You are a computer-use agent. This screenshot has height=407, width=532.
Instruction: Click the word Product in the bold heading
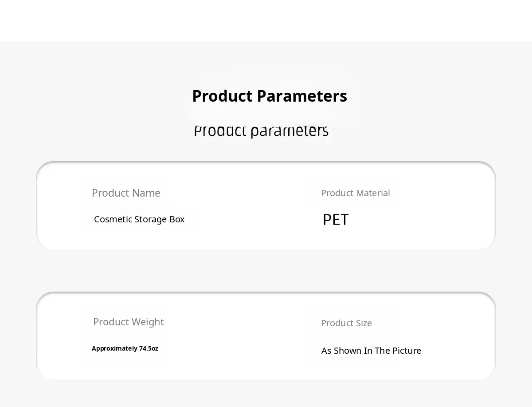click(222, 96)
